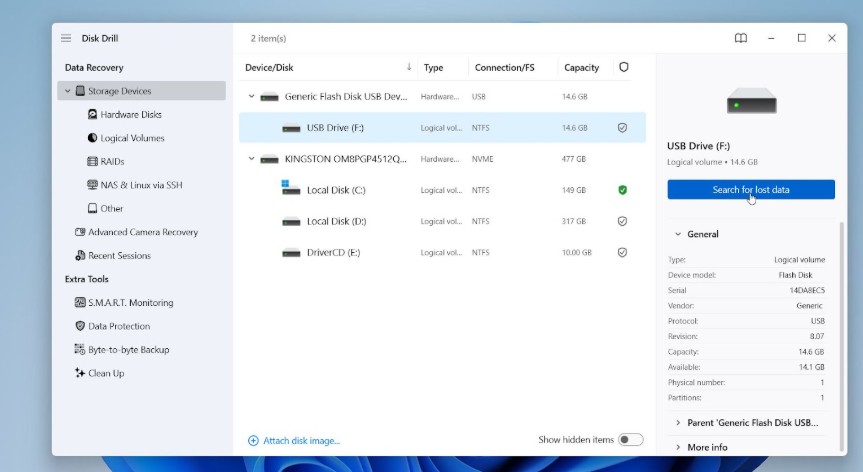
Task: Collapse the General section
Action: (678, 234)
